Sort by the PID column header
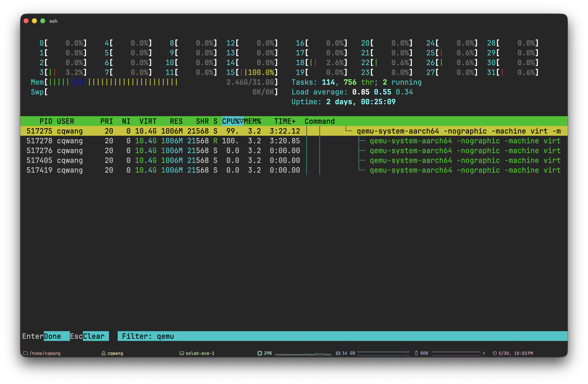 click(x=46, y=121)
